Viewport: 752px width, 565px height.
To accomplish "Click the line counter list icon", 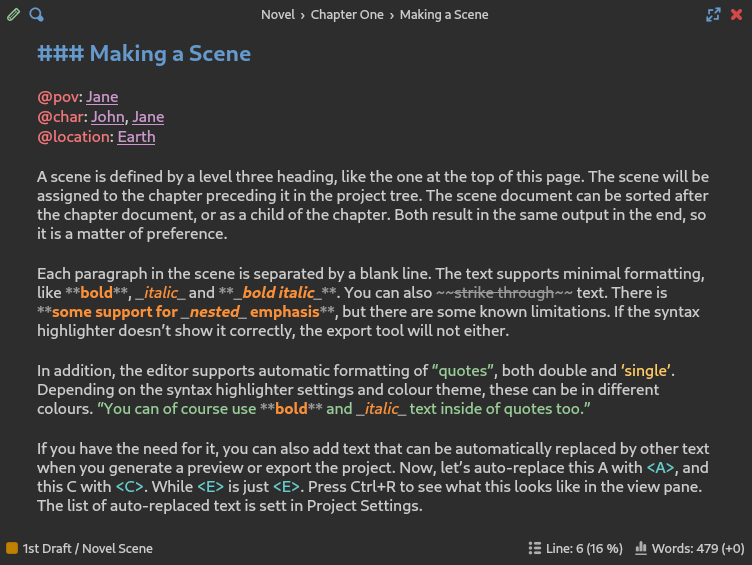I will [x=534, y=548].
